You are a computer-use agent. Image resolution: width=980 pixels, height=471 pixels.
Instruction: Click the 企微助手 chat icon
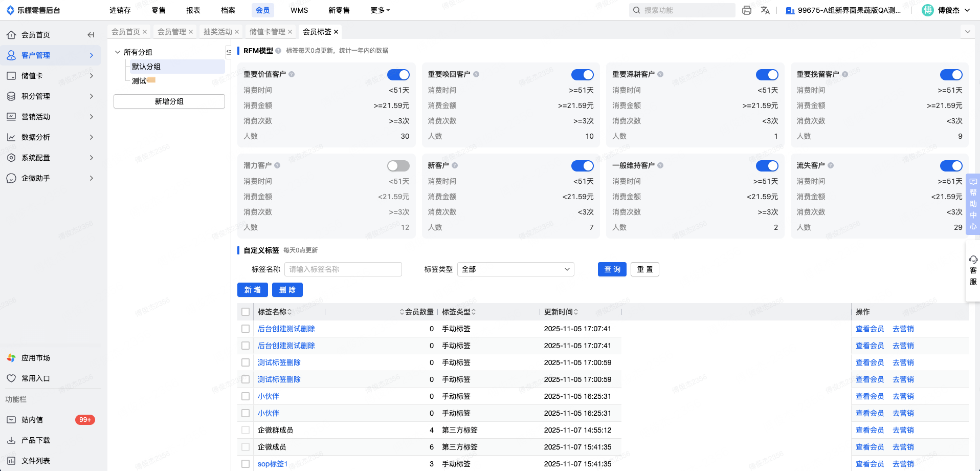click(x=11, y=178)
